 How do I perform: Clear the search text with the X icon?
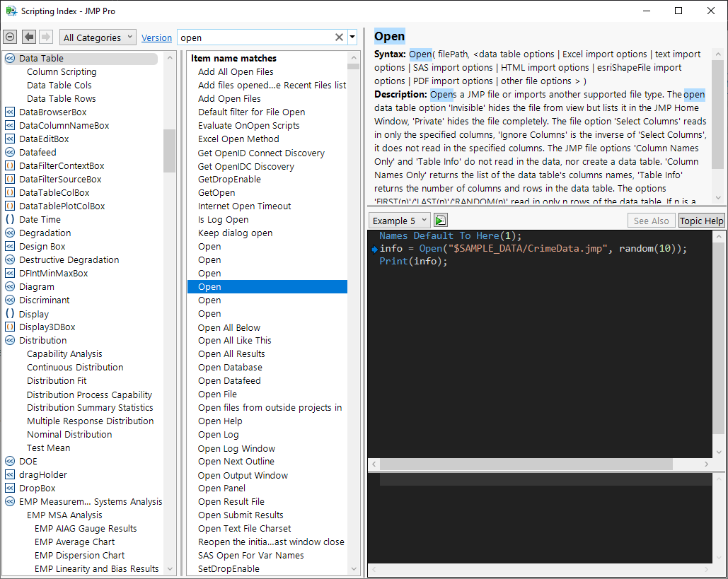[339, 37]
